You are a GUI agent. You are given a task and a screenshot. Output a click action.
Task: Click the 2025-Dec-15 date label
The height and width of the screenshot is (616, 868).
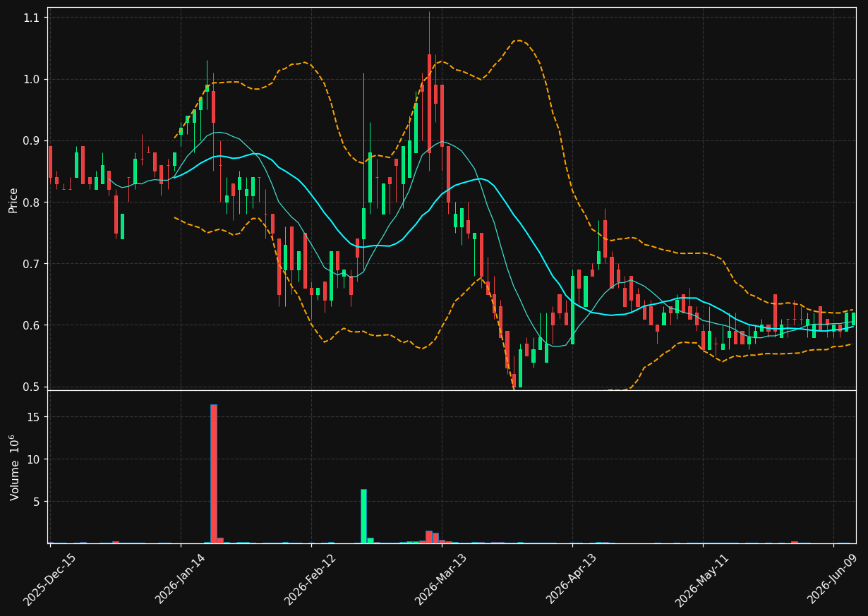49,579
